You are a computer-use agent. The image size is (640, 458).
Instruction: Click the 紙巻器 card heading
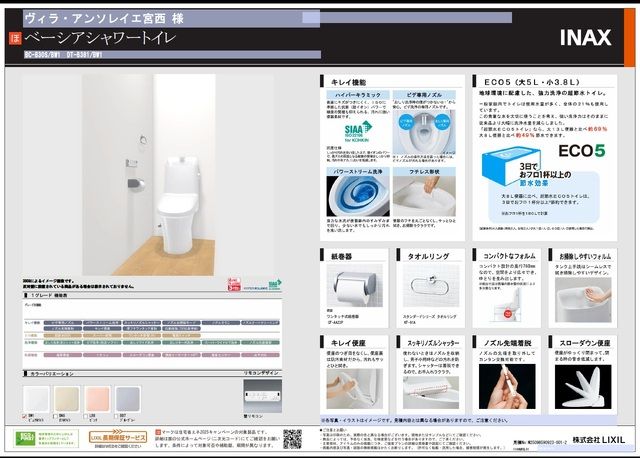(341, 256)
